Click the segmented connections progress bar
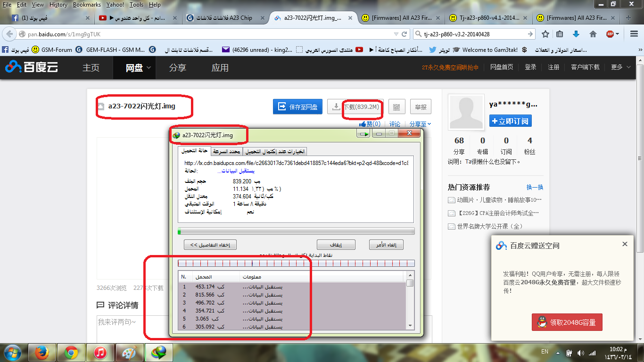Image resolution: width=644 pixels, height=362 pixels. 296,263
